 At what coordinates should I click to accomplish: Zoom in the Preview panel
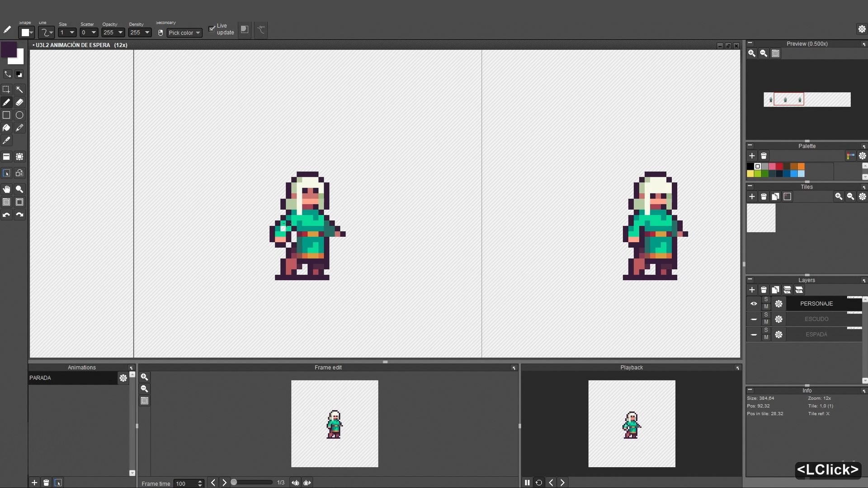(752, 53)
